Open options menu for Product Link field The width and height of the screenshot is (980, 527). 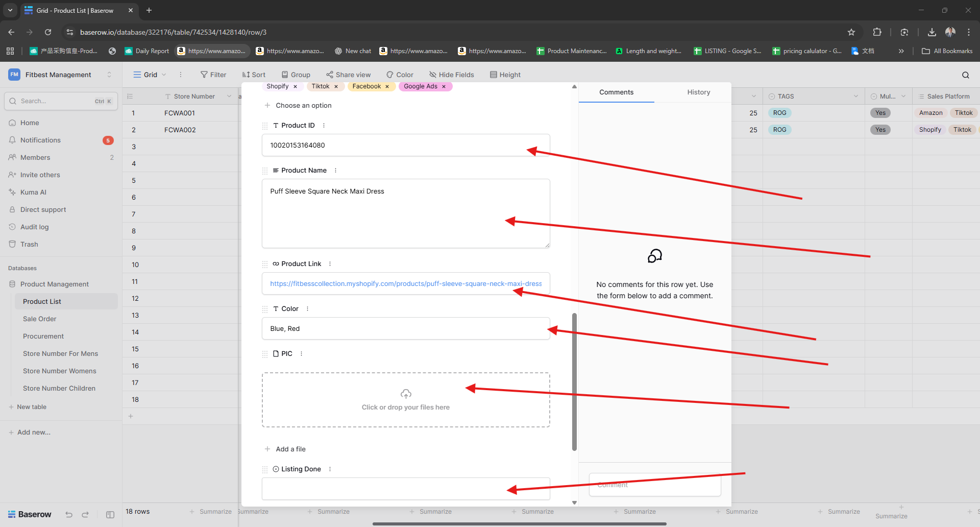330,264
